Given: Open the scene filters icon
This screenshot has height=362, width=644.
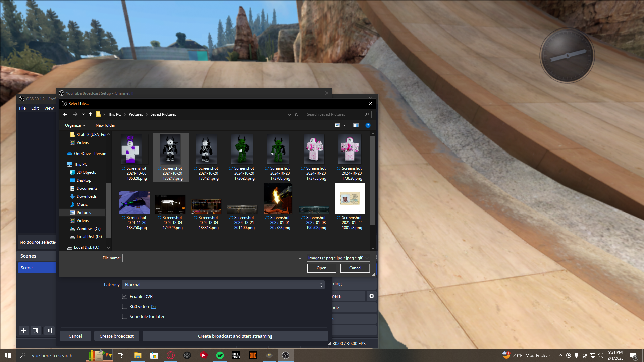Looking at the screenshot, I should tap(49, 330).
